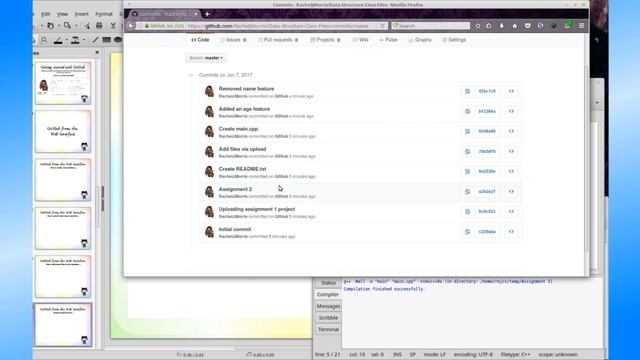This screenshot has width=640, height=360.
Task: Browse repository at 'Initial commit'
Action: tap(511, 231)
